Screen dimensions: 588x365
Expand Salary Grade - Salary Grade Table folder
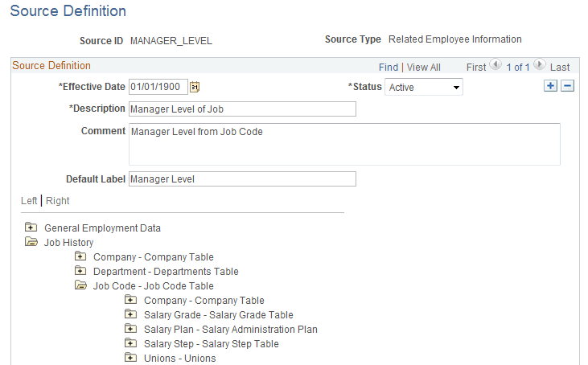point(130,314)
